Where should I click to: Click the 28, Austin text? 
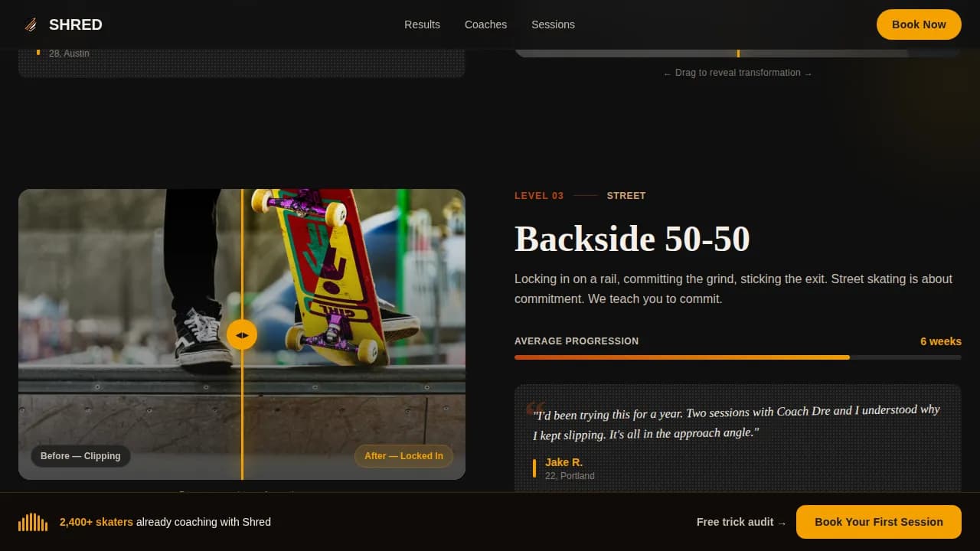point(69,54)
